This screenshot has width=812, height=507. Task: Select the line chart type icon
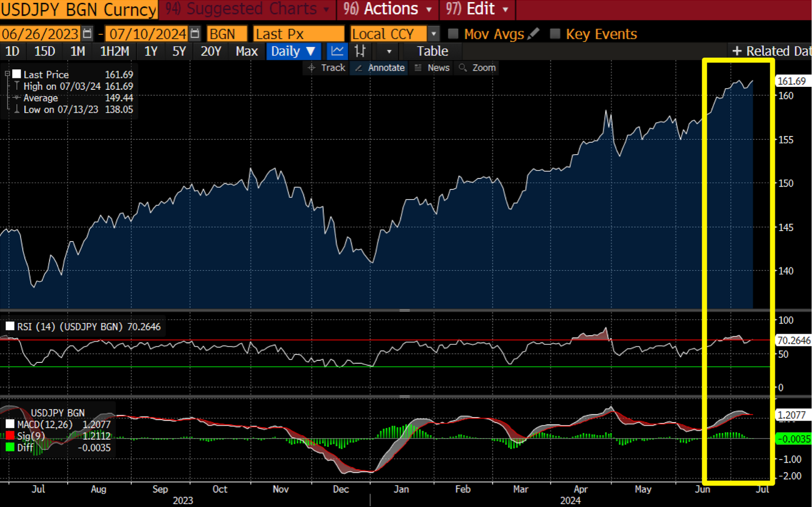[x=337, y=51]
